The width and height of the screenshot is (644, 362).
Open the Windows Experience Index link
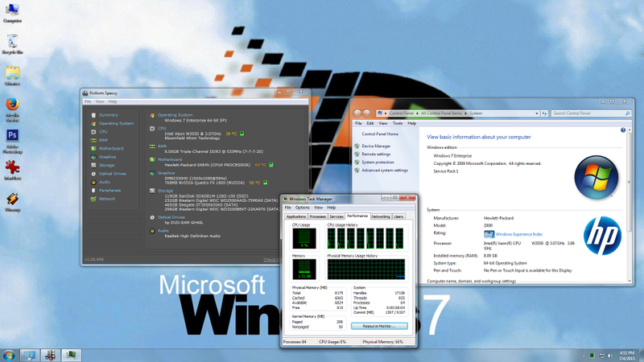tap(518, 234)
